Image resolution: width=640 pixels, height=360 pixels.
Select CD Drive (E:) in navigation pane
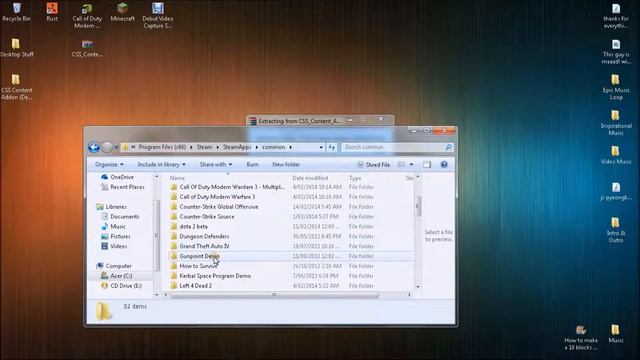click(x=122, y=286)
